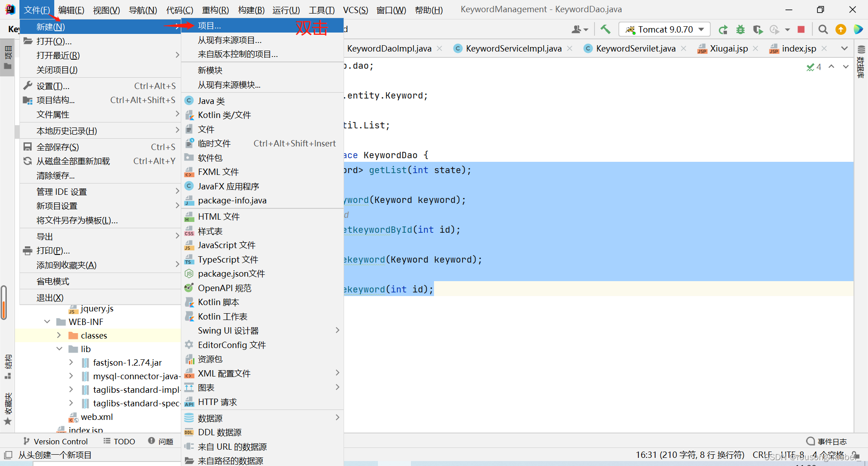Viewport: 868px width, 466px height.
Task: Click 打印(P)... in the File menu
Action: pyautogui.click(x=100, y=250)
